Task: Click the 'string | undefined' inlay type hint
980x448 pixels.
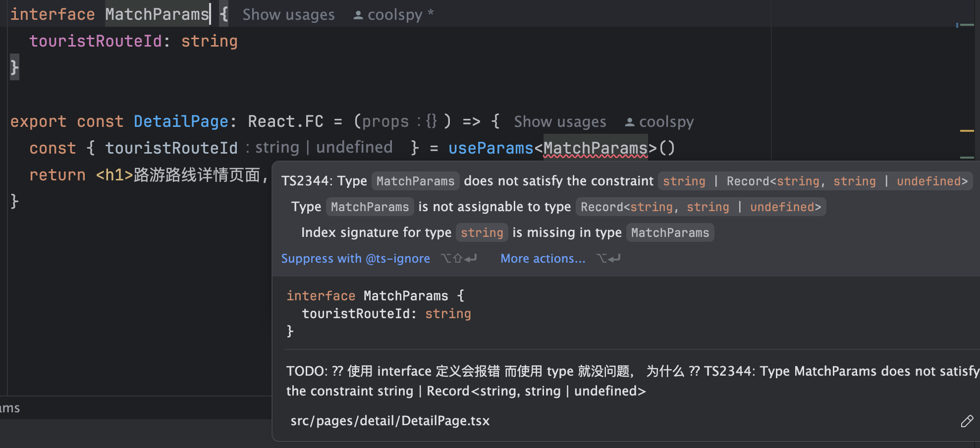Action: click(x=324, y=147)
